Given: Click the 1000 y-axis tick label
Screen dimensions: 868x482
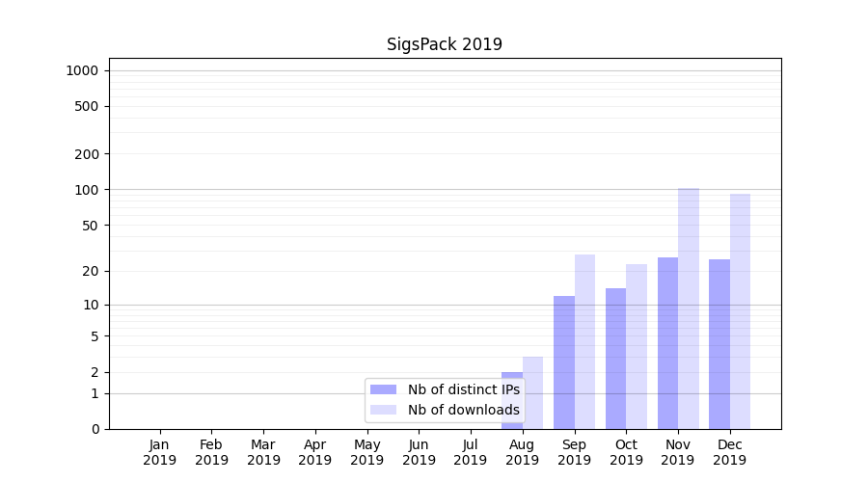Looking at the screenshot, I should coord(82,70).
